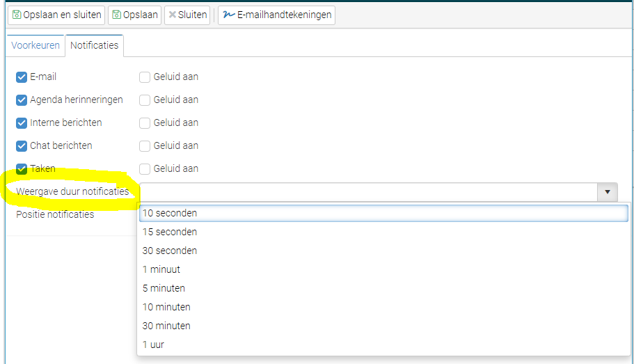Open the Notificaties tab
Viewport: 634px width, 364px height.
pos(94,45)
